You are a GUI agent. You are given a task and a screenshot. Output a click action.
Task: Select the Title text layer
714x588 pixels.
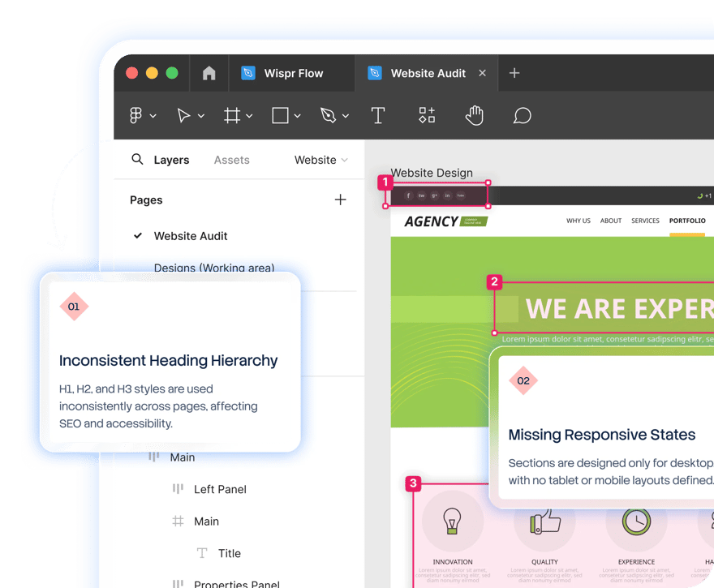(x=230, y=553)
